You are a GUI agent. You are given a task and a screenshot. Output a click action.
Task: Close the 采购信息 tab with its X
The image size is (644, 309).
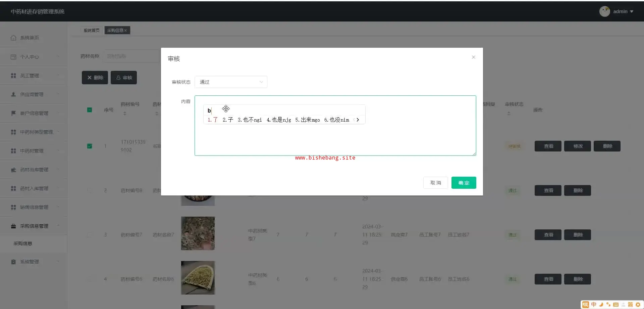(125, 31)
